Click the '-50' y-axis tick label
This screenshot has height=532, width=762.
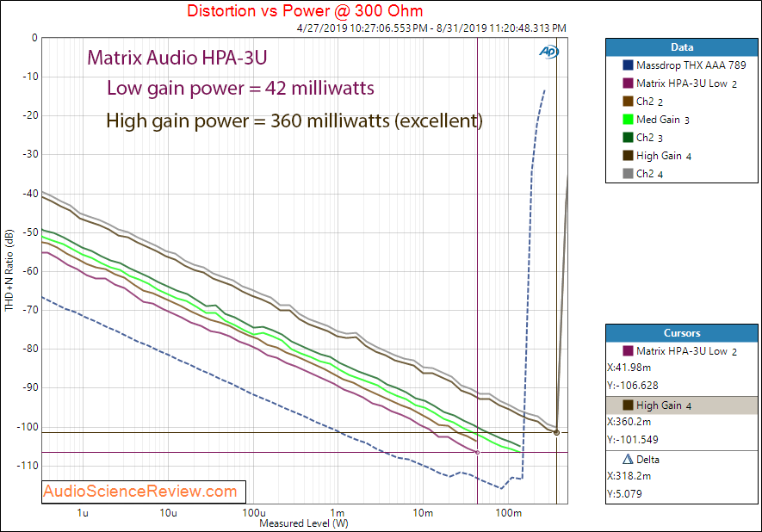pos(30,232)
